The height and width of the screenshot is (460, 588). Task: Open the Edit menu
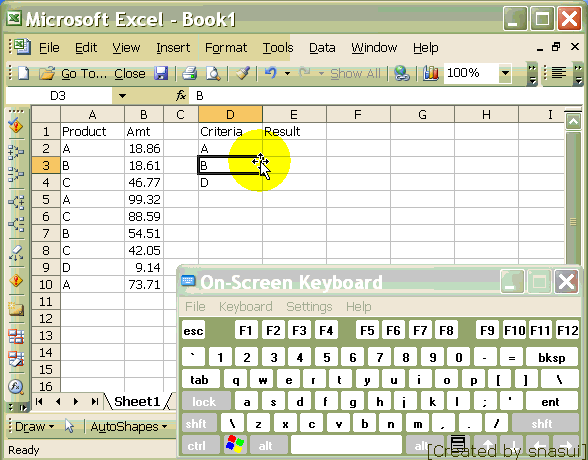coord(86,48)
